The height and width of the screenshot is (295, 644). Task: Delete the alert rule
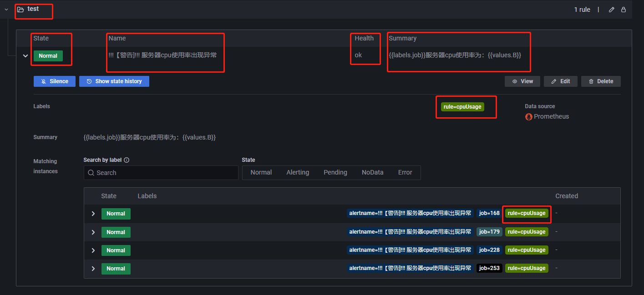point(600,81)
